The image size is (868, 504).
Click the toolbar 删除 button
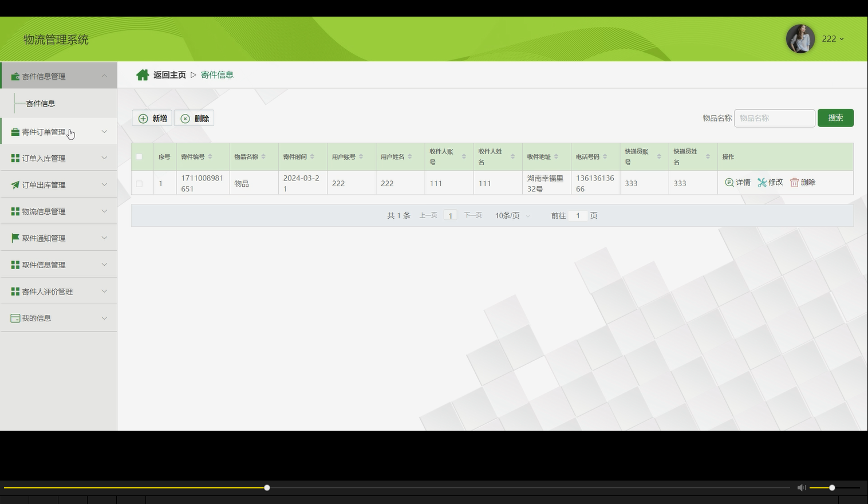194,119
